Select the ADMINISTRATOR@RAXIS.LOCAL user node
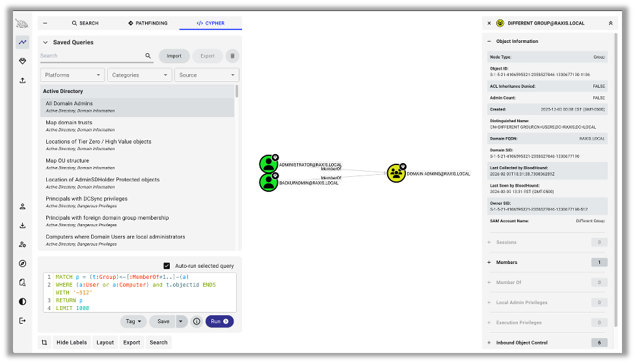This screenshot has width=635, height=364. click(268, 164)
